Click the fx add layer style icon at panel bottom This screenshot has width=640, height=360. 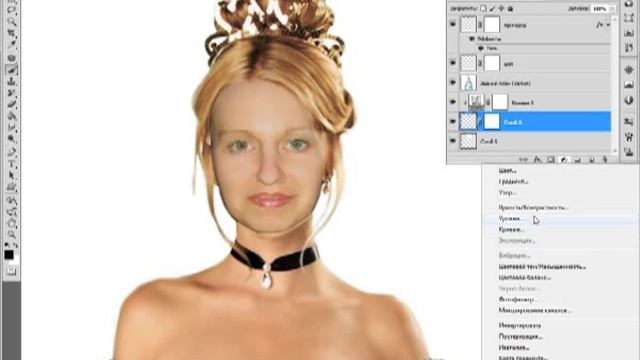pyautogui.click(x=538, y=160)
